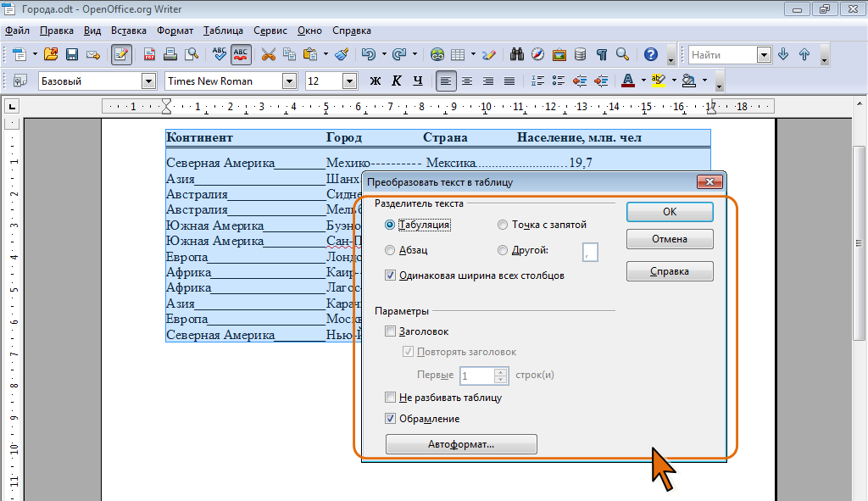The width and height of the screenshot is (868, 501).
Task: Open the Таблица menu
Action: [x=223, y=31]
